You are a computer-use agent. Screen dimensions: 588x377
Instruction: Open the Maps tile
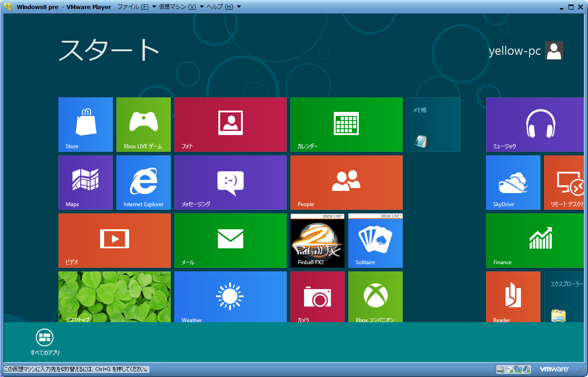(x=86, y=183)
